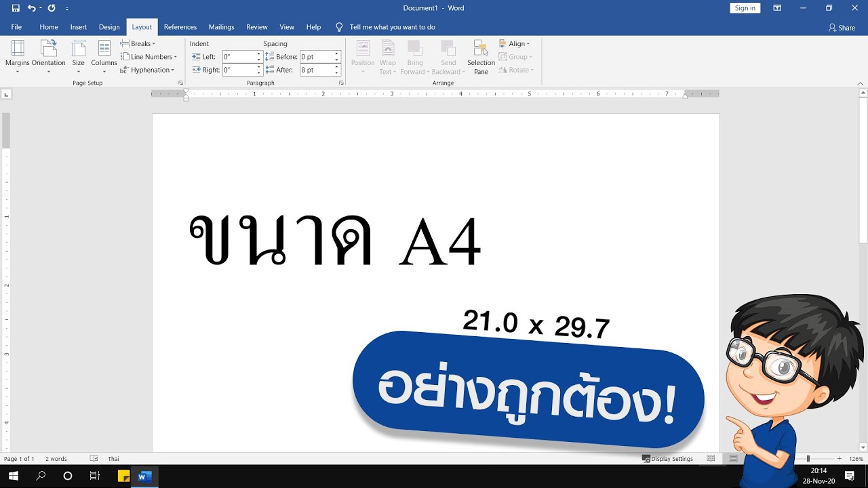This screenshot has height=488, width=868.
Task: Click the '2 words' count in status bar
Action: [56, 459]
